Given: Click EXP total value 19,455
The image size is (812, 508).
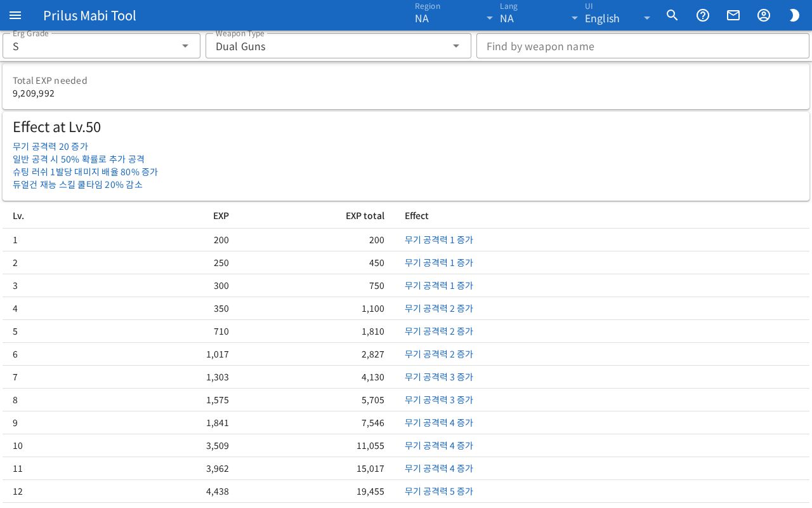Looking at the screenshot, I should (x=370, y=491).
